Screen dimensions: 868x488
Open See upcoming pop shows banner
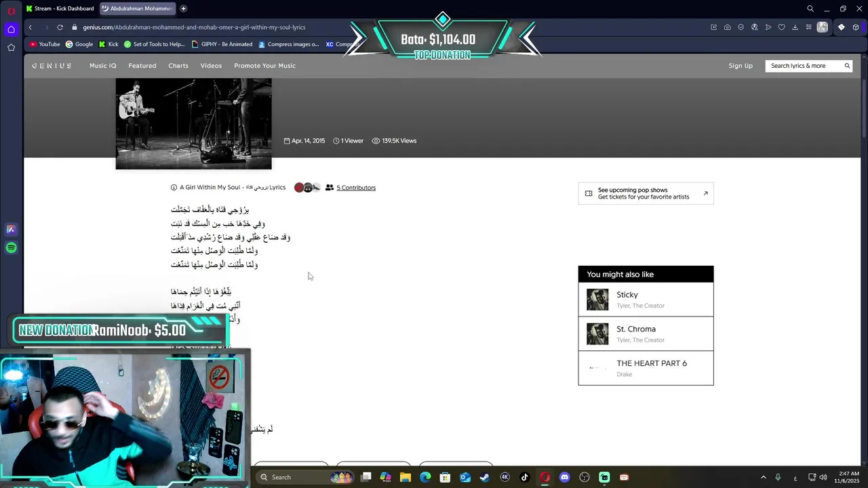tap(646, 193)
